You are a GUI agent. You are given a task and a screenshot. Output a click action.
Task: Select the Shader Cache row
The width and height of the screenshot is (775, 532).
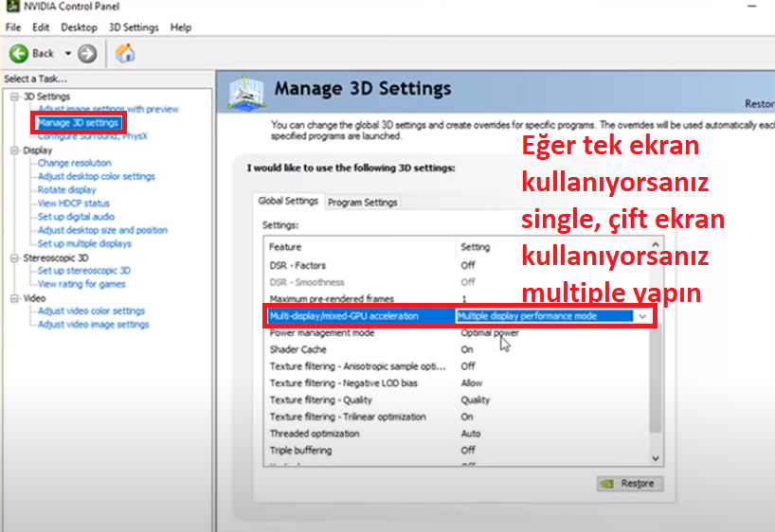(458, 349)
